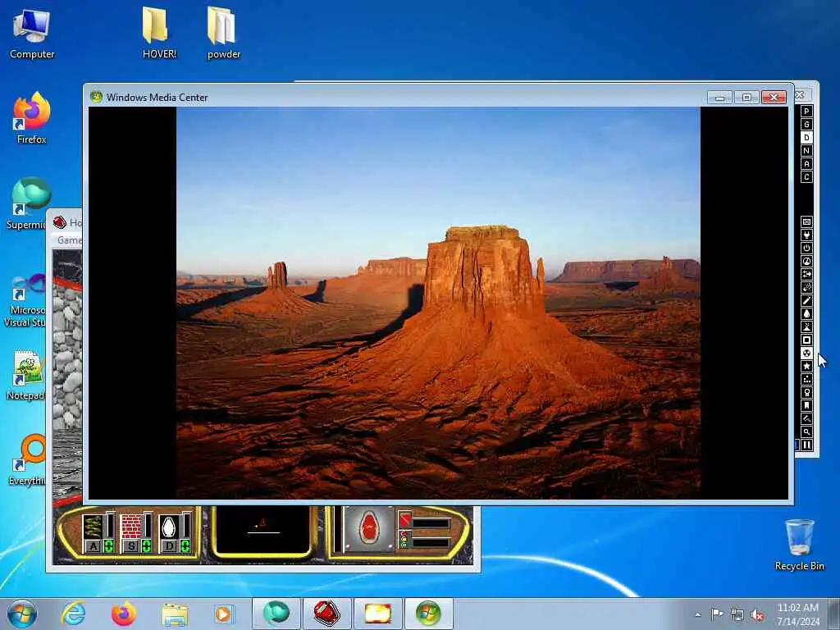
Task: Click the Windows Media Center title bar icon
Action: 97,97
